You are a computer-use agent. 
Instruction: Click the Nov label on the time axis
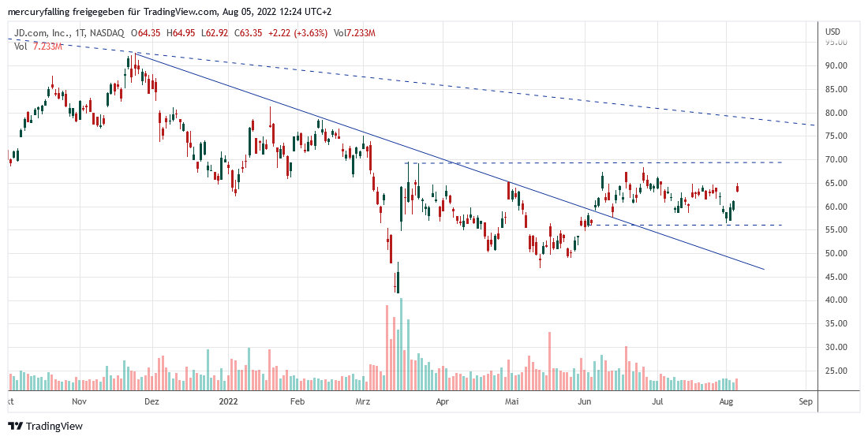(80, 401)
